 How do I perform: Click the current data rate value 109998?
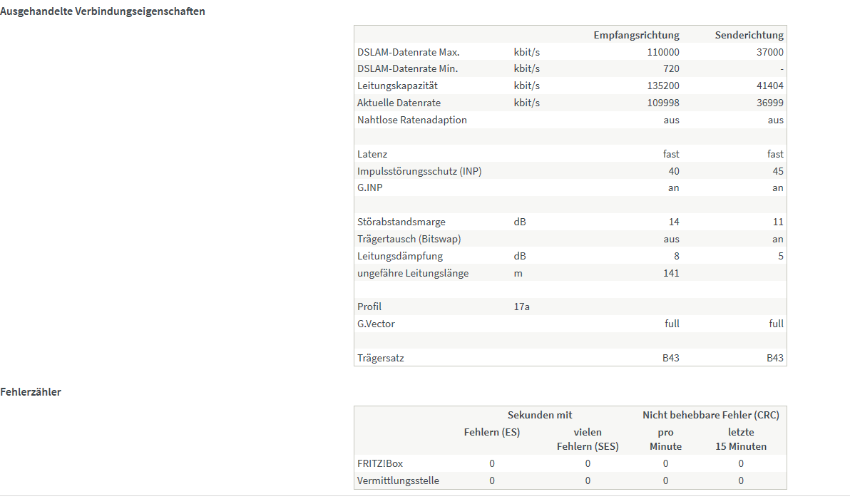click(x=663, y=103)
